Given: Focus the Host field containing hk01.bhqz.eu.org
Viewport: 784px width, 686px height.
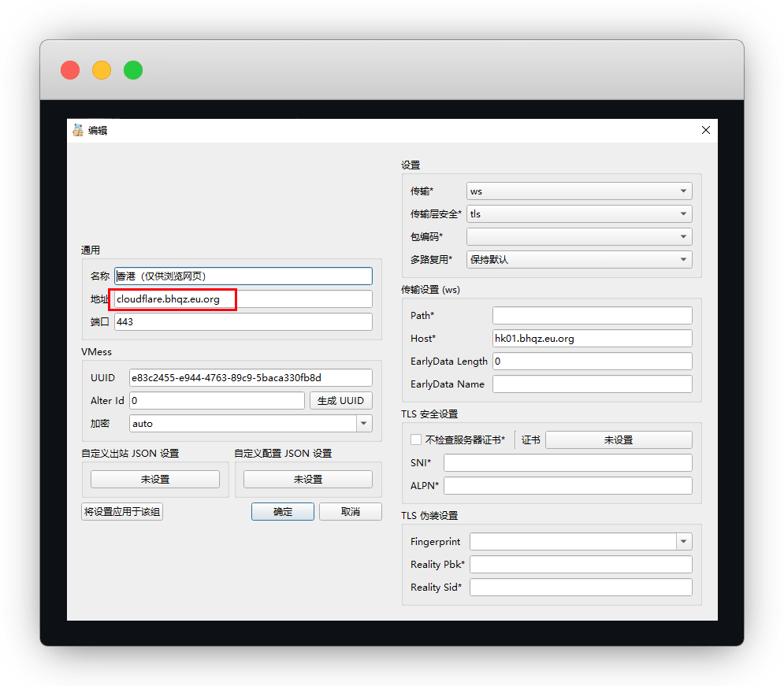Looking at the screenshot, I should pos(592,338).
